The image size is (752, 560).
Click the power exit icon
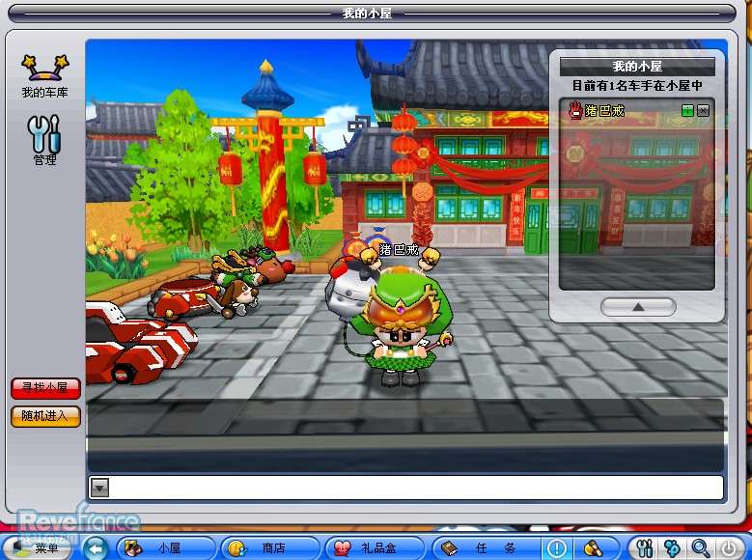[729, 548]
